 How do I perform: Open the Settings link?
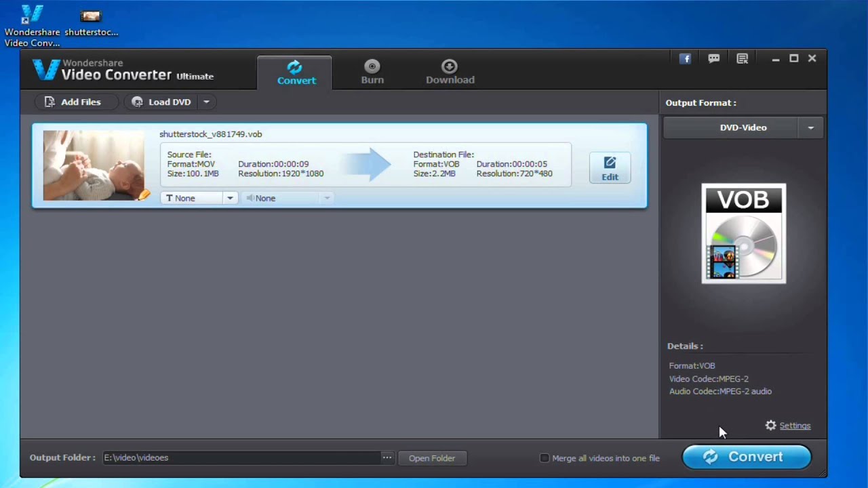(795, 426)
